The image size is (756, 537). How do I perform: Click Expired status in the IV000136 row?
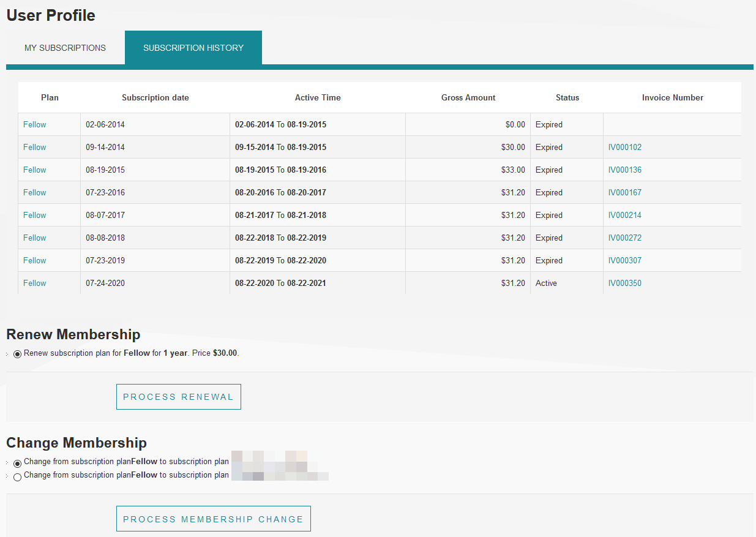[549, 170]
